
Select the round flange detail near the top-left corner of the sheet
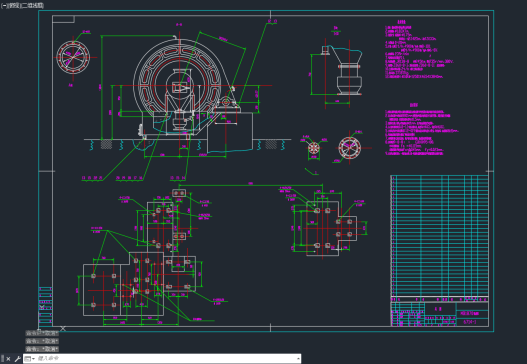(73, 57)
